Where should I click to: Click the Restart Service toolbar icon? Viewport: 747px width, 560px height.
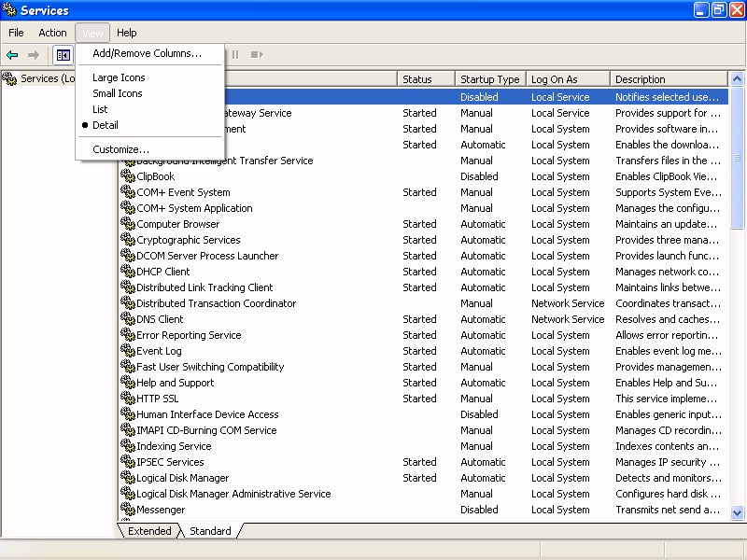(x=257, y=55)
